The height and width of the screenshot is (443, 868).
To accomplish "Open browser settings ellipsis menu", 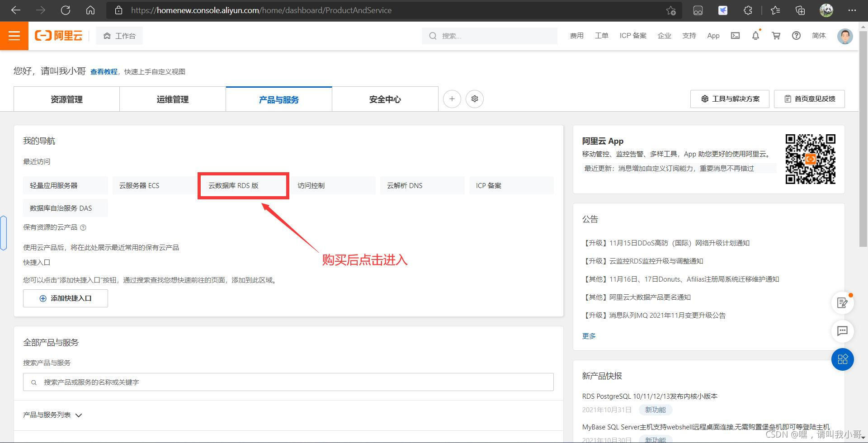I will (x=852, y=10).
